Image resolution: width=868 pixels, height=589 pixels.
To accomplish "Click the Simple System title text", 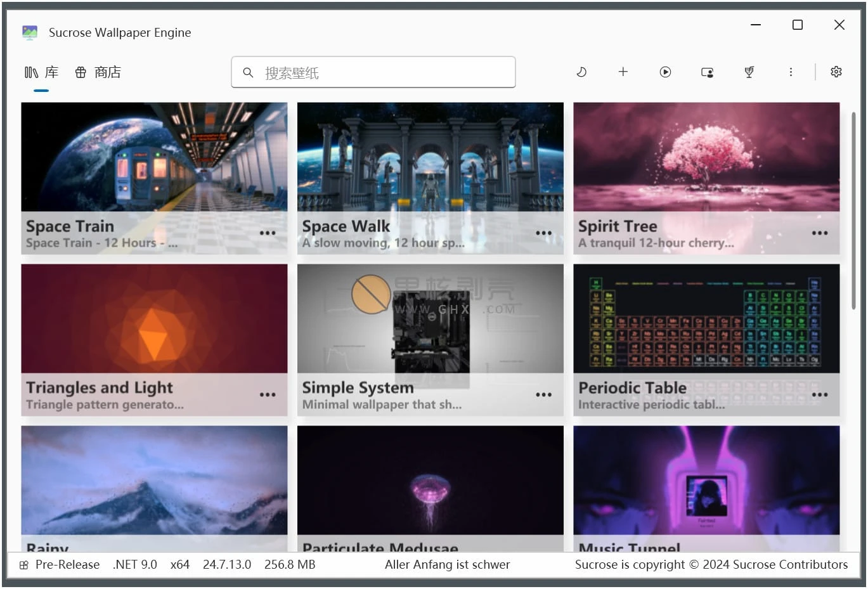I will (x=358, y=387).
